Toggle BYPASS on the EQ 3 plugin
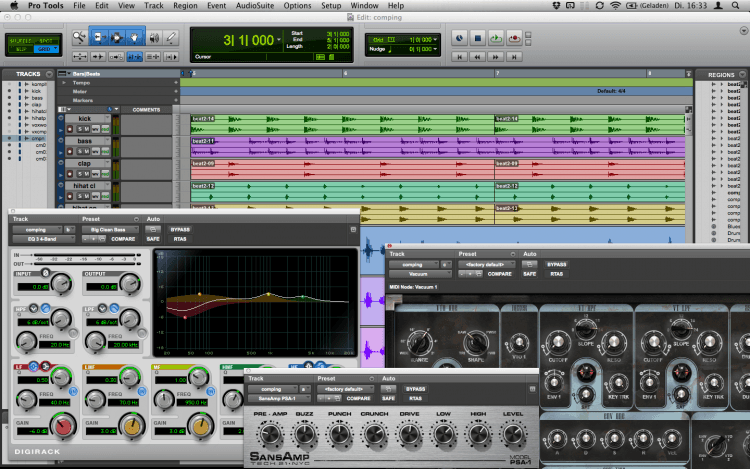Image resolution: width=750 pixels, height=469 pixels. 180,230
